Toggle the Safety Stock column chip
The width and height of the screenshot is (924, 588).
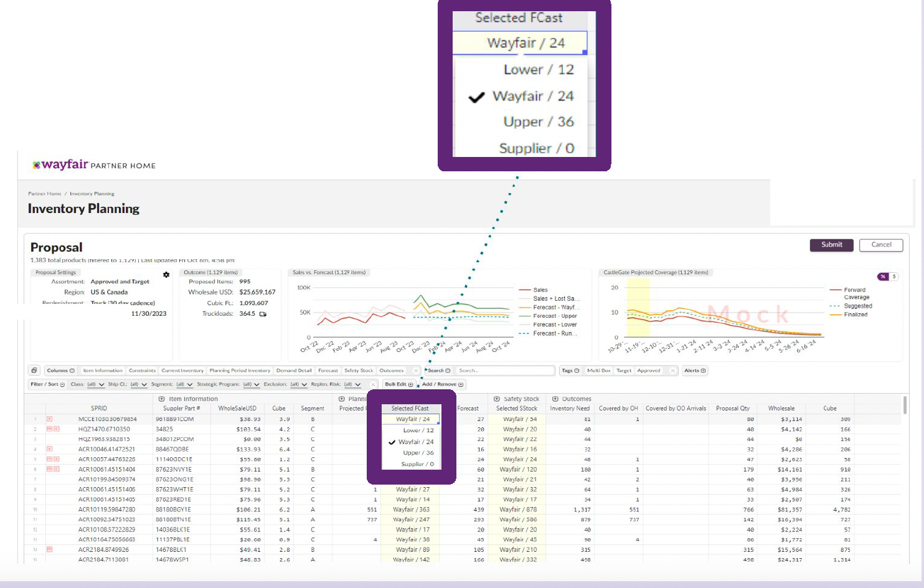359,371
